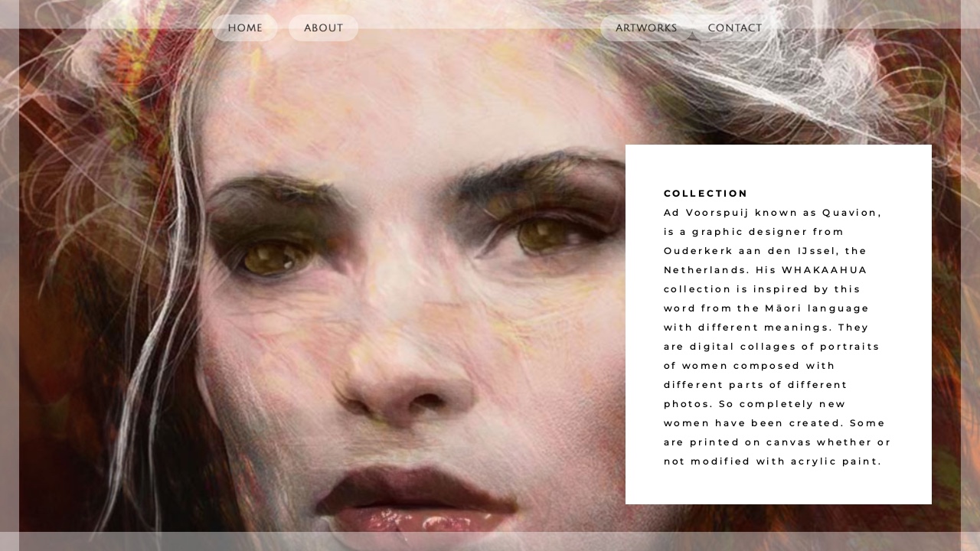Go to the ABOUT page
980x551 pixels.
(x=323, y=28)
